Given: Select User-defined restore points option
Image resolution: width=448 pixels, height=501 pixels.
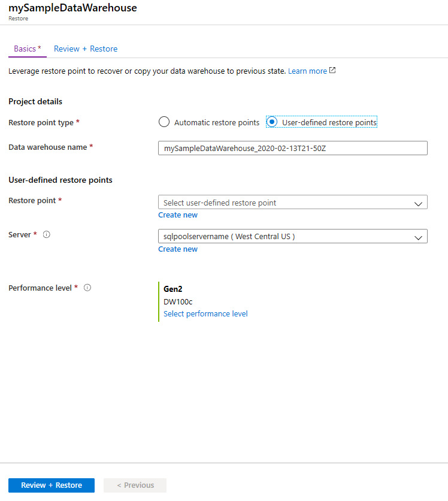Looking at the screenshot, I should tap(273, 122).
